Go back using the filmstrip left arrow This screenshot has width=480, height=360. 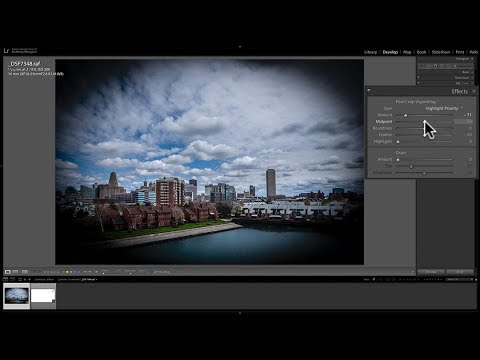(x=25, y=279)
